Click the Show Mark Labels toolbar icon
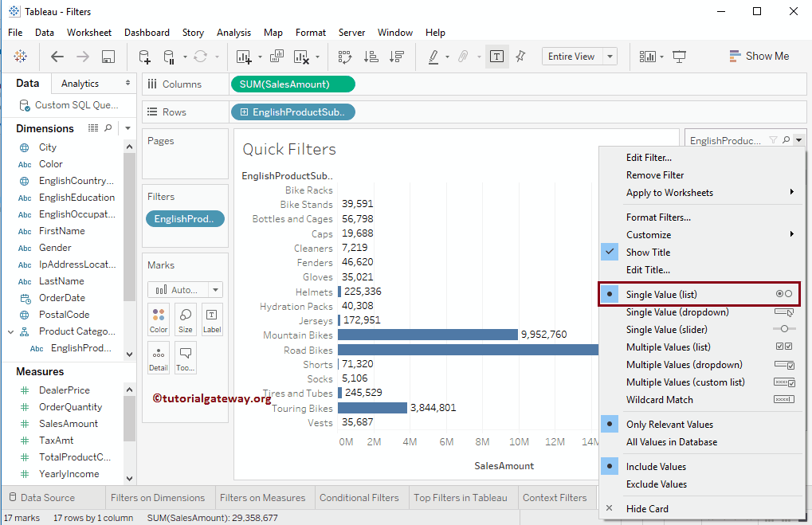Image resolution: width=812 pixels, height=525 pixels. pyautogui.click(x=497, y=57)
